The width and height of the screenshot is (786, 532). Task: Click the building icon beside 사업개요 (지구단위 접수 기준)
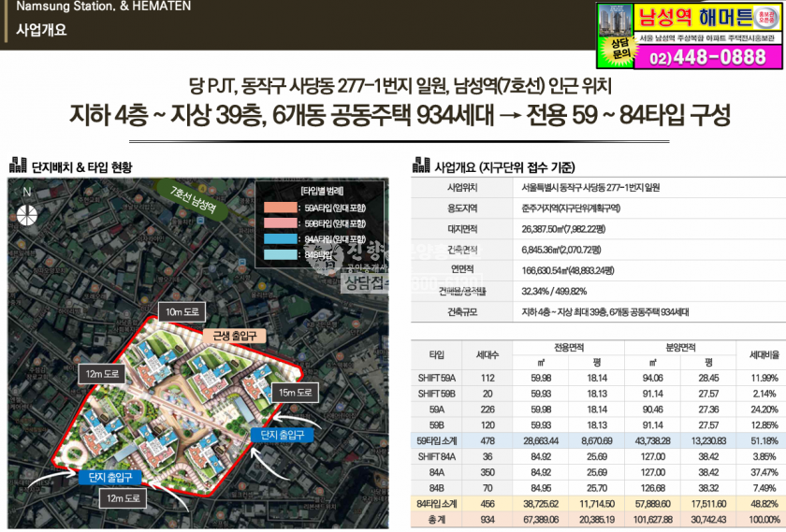(x=420, y=166)
